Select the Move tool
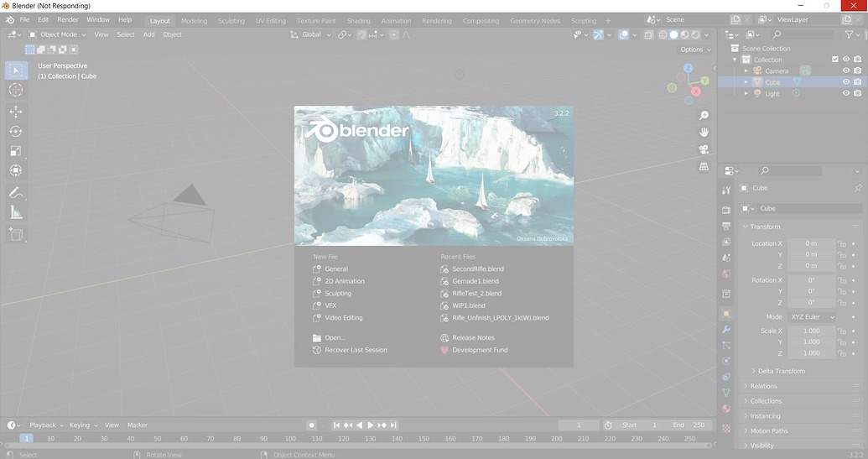 pyautogui.click(x=15, y=112)
